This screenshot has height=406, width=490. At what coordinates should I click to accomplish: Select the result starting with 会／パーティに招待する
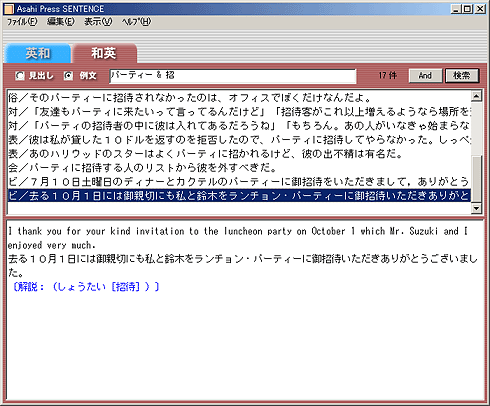(239, 168)
